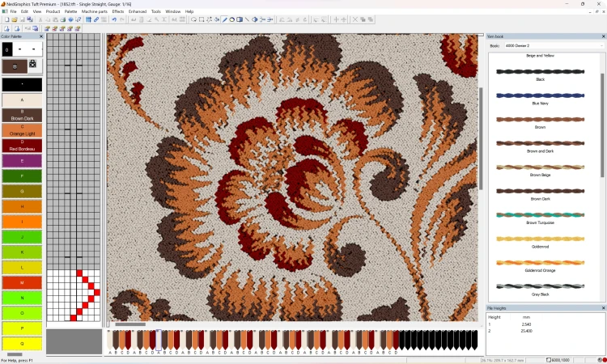Open the Effects menu

pos(118,11)
